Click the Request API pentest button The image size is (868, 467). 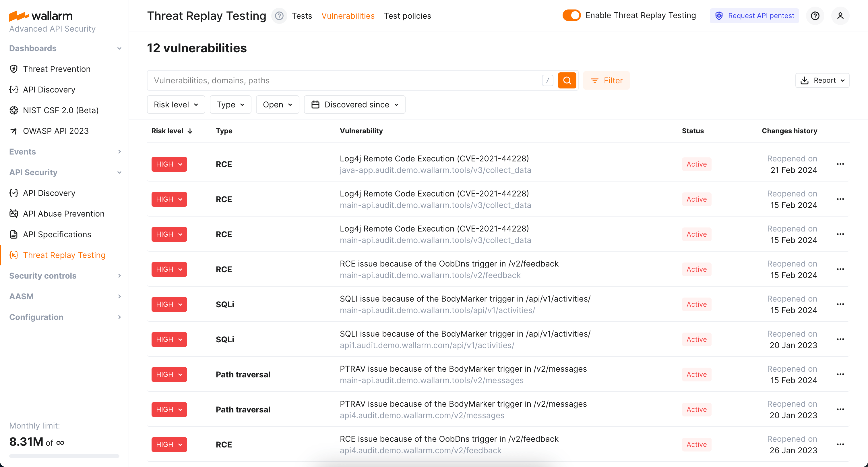(754, 16)
